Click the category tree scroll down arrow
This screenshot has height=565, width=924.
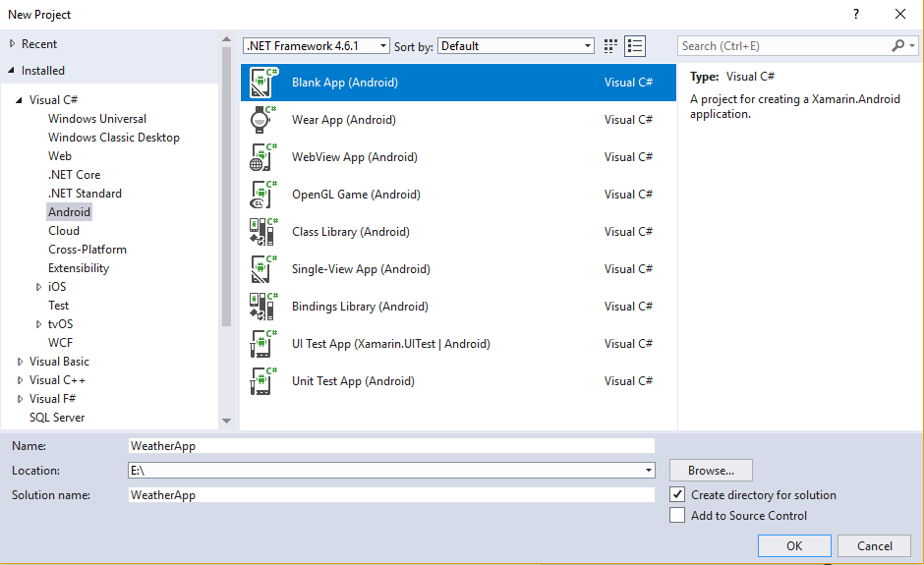(226, 421)
